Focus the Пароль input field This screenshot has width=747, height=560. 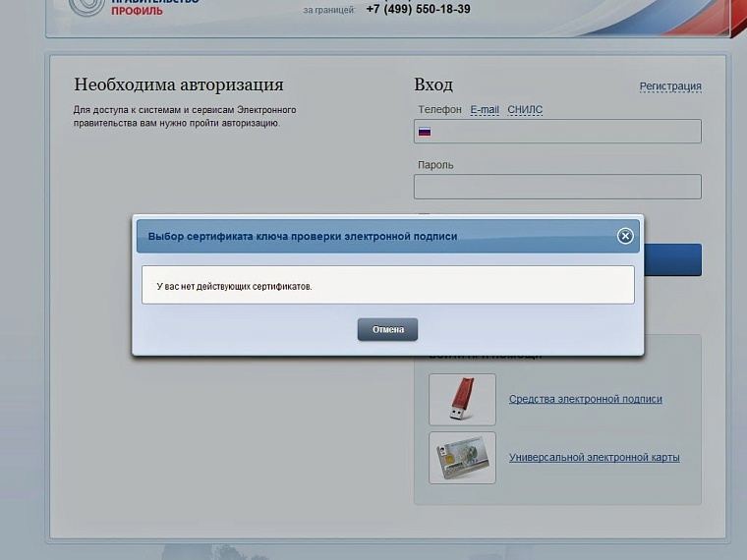coord(557,187)
